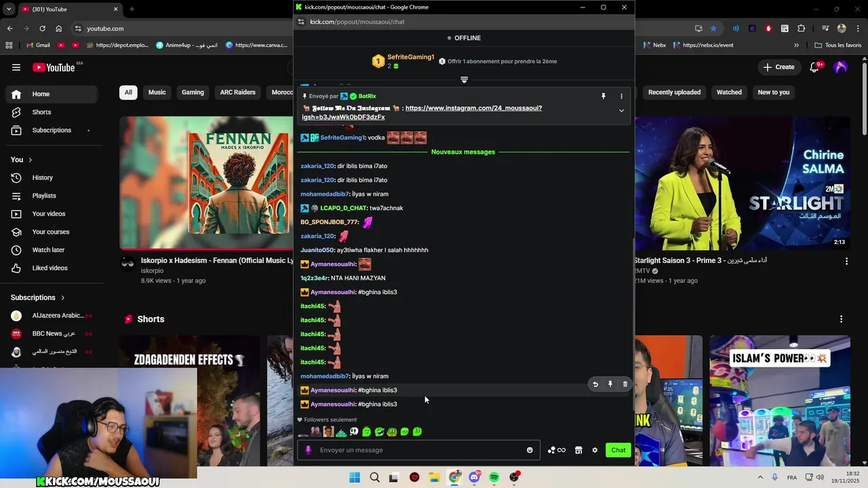Screen dimensions: 868x488
Task: Select the 'All' filter chip
Action: pyautogui.click(x=128, y=92)
